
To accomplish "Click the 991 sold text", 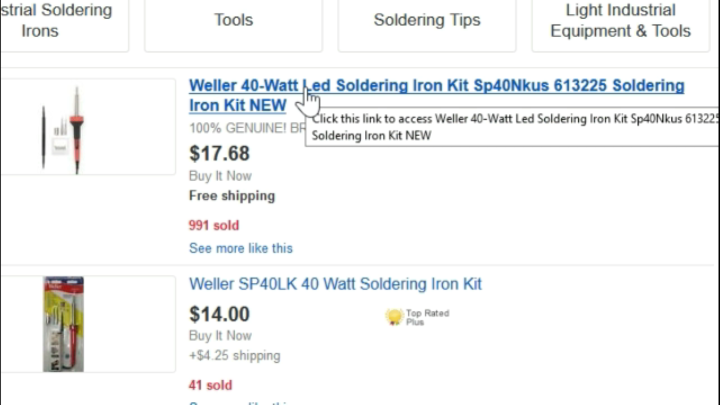I will [x=213, y=226].
